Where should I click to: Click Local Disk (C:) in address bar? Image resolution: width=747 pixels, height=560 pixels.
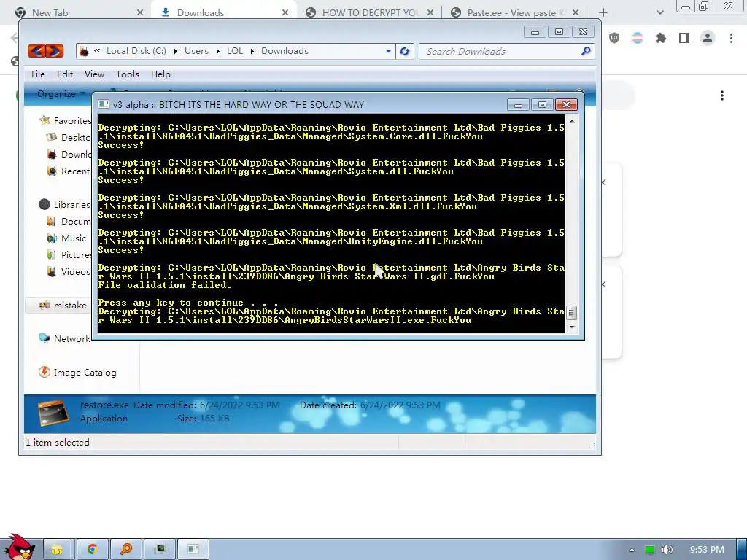(136, 51)
